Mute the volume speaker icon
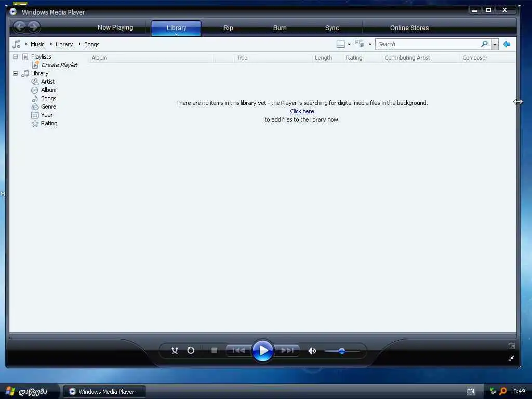Screen dimensions: 532x399 click(x=312, y=351)
